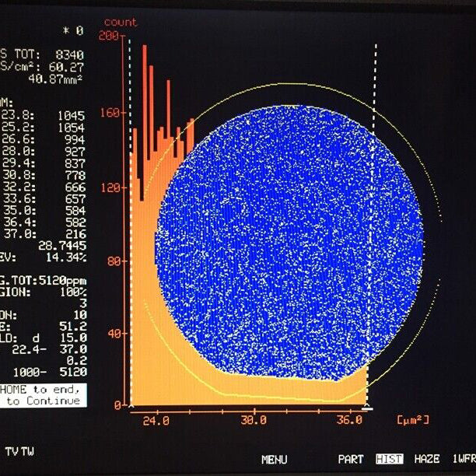Viewport: 476px width, 476px height.
Task: Select the highlighted HIST view
Action: (390, 459)
